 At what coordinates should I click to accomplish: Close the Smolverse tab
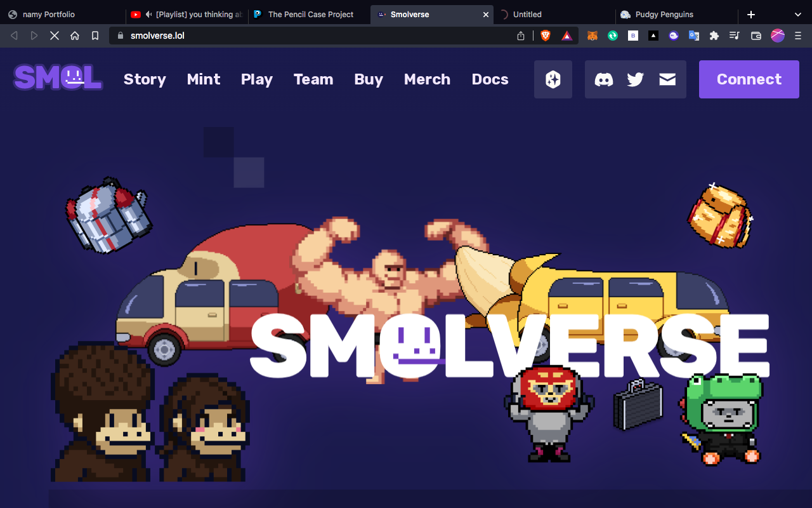(486, 14)
